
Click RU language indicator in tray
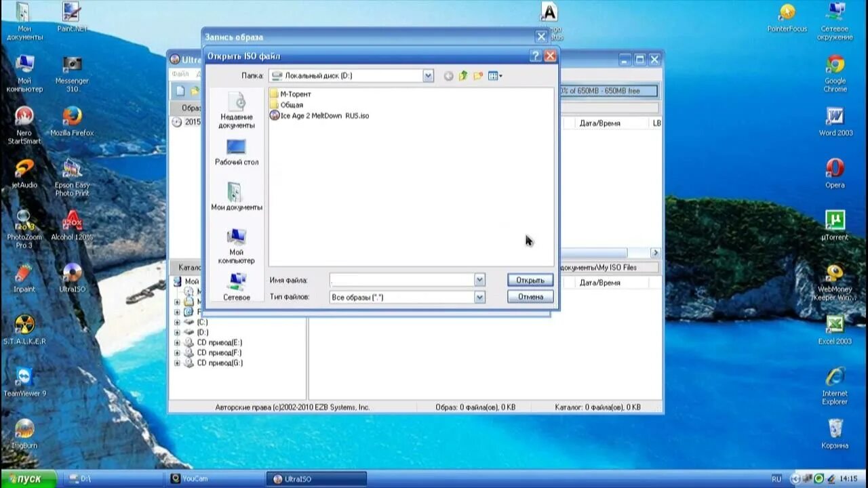776,479
